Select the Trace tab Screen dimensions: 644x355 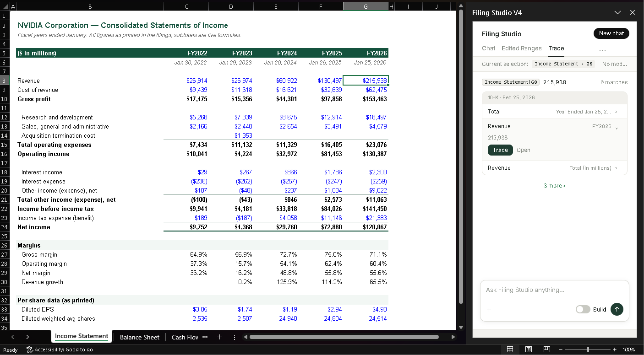coord(556,48)
